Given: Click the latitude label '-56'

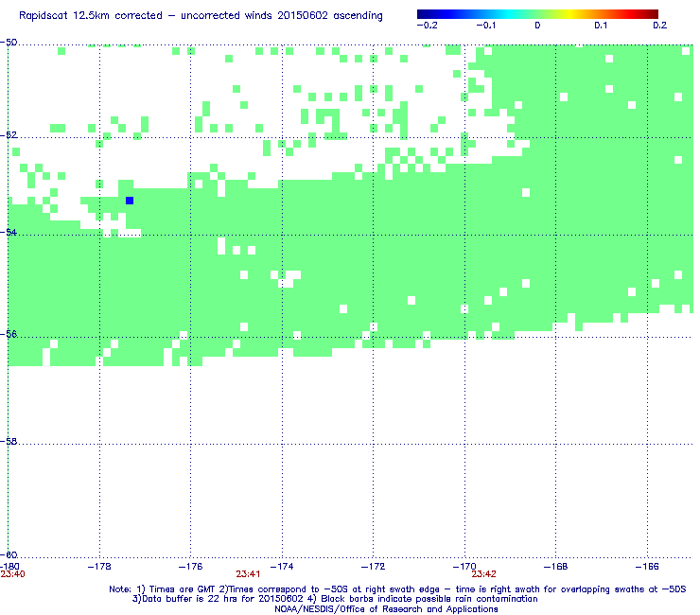Looking at the screenshot, I should pos(9,334).
